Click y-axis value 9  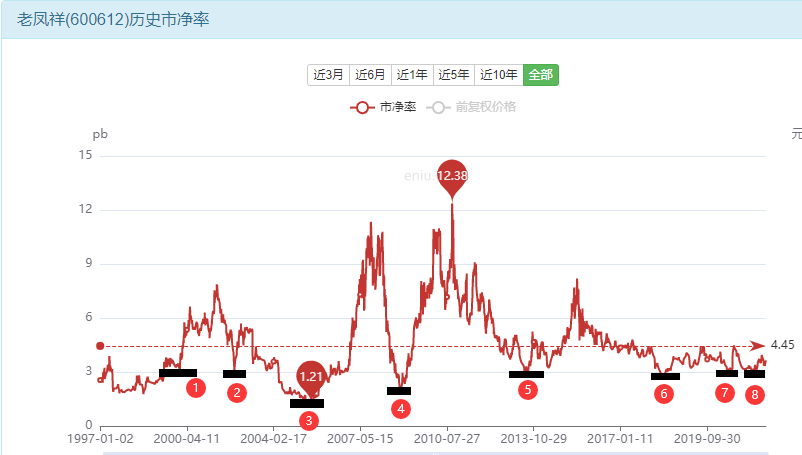point(89,263)
